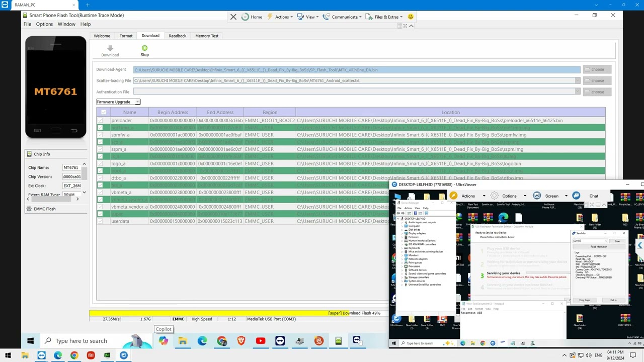This screenshot has height=362, width=644.
Task: Click local taskbar Chrome icon
Action: point(74,355)
